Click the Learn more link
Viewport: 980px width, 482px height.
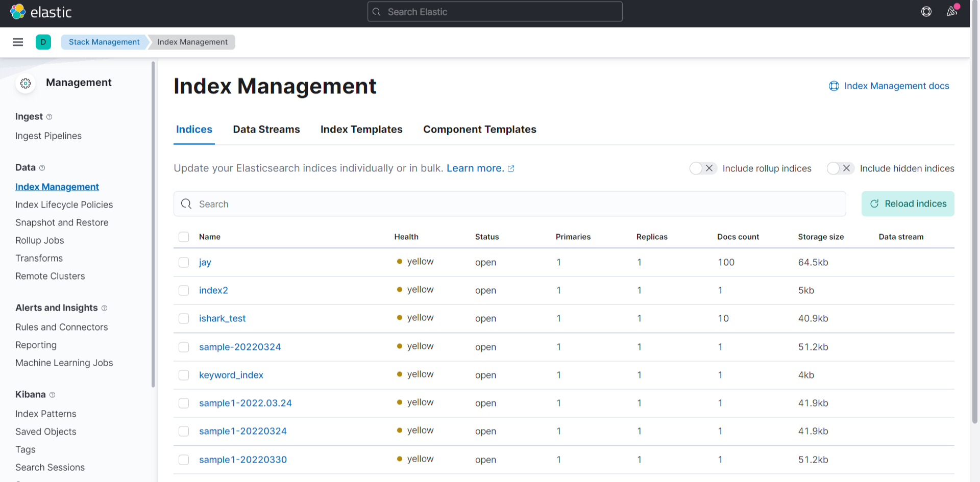pos(475,168)
